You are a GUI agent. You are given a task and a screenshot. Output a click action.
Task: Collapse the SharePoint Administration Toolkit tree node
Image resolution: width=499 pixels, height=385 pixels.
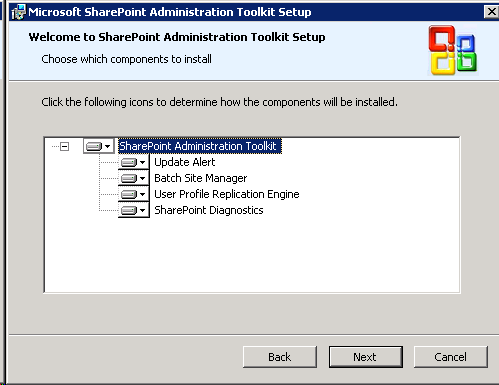click(x=64, y=146)
